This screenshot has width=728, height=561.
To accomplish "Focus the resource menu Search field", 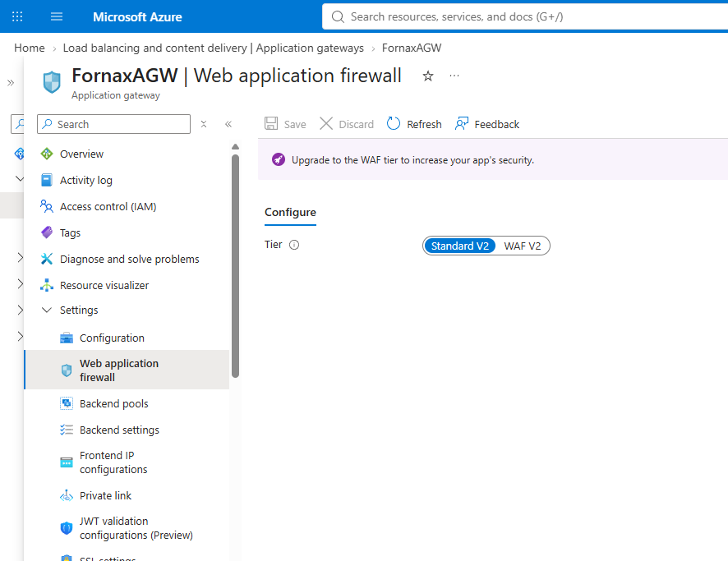I will tap(113, 124).
